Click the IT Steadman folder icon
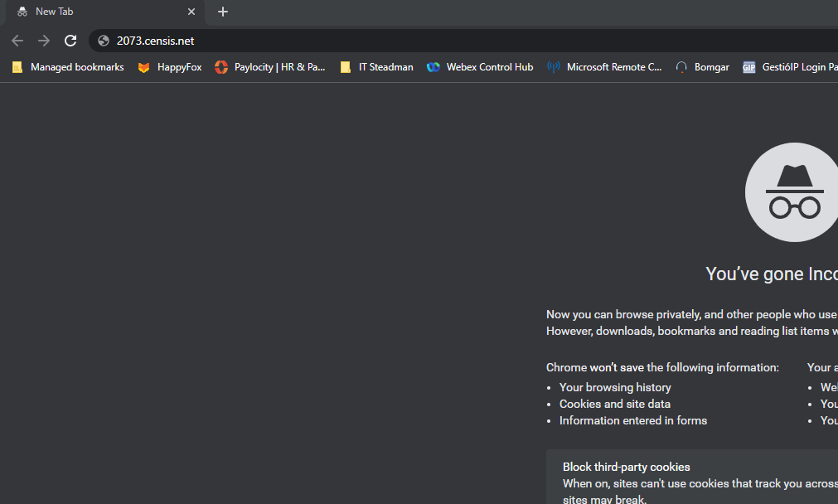838x504 pixels. [x=346, y=67]
